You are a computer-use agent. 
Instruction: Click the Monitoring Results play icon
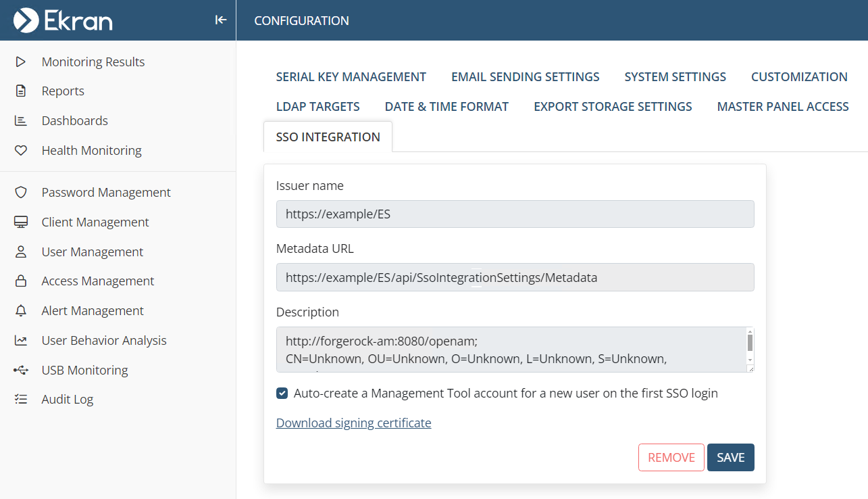click(x=21, y=62)
